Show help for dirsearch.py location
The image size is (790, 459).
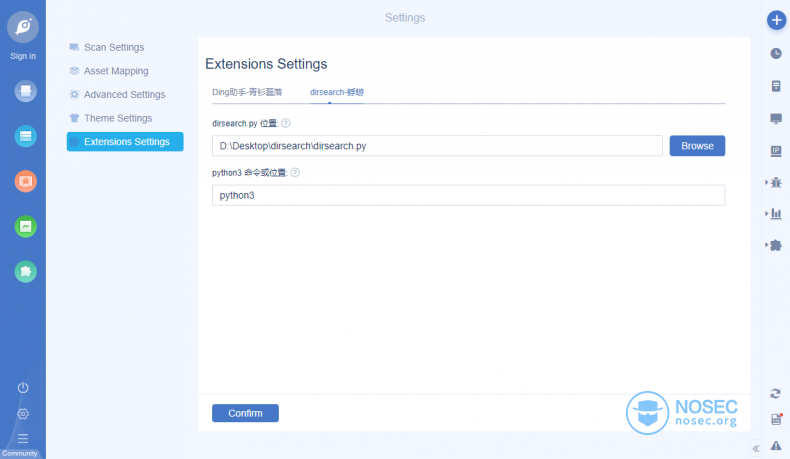pyautogui.click(x=286, y=123)
